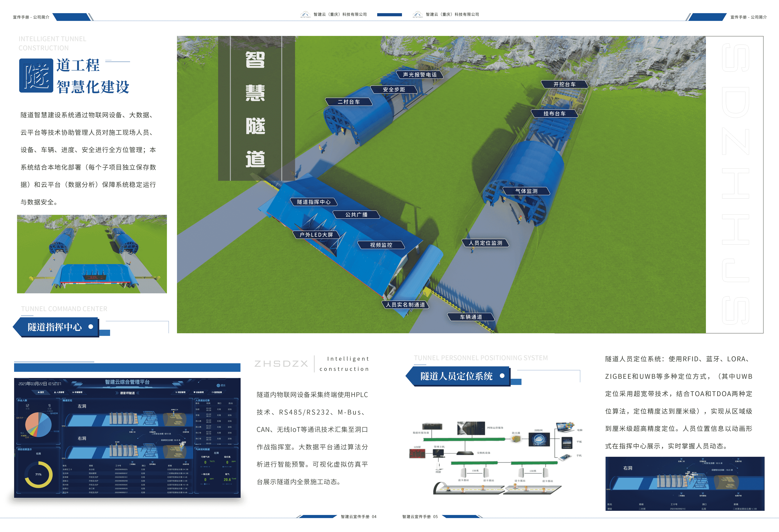The height and width of the screenshot is (532, 779).
Task: Open the 设备管理 tab in dashboard
Action: pos(199,392)
